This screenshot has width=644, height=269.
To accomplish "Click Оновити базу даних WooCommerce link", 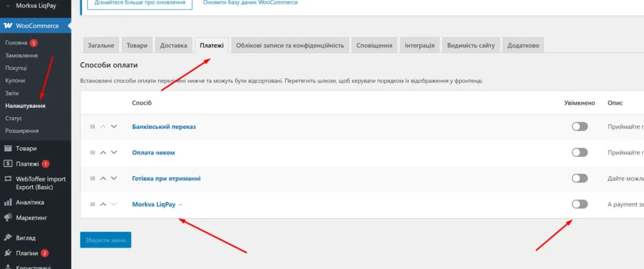I will point(250,3).
